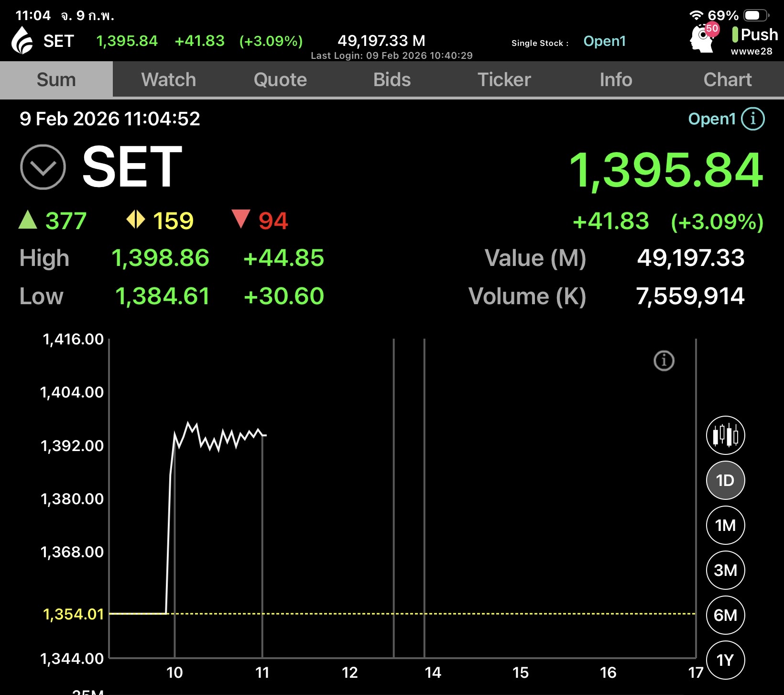This screenshot has height=695, width=784.
Task: Tap the High value 1,398.86
Action: tap(160, 258)
